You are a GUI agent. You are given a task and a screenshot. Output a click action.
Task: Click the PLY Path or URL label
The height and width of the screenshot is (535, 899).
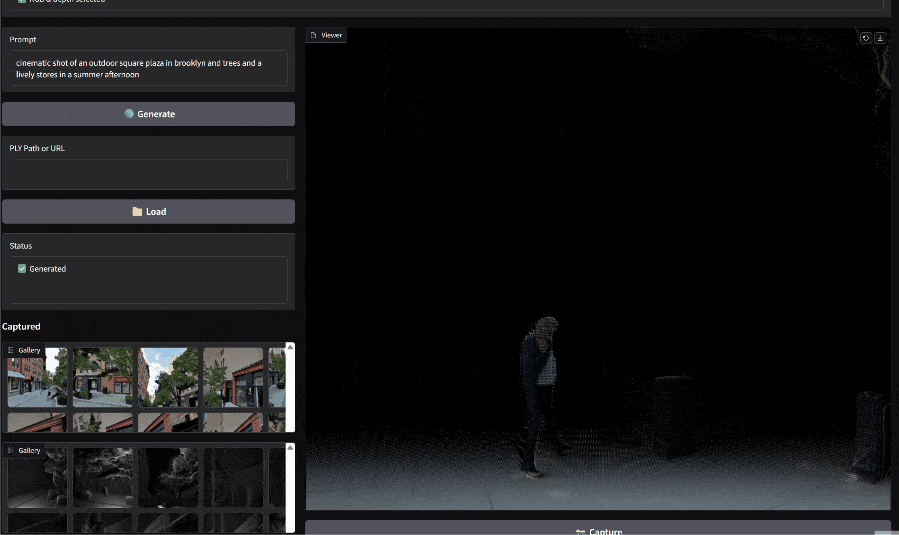(x=37, y=148)
